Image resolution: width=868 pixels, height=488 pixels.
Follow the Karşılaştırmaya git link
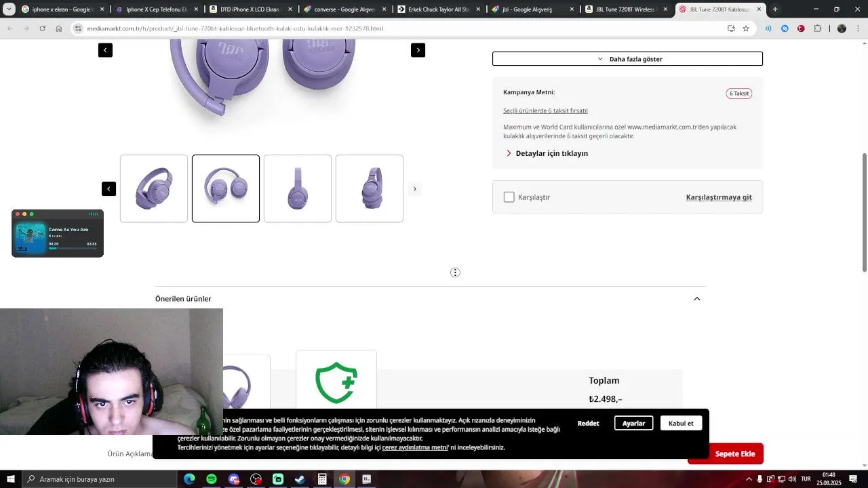coord(719,197)
